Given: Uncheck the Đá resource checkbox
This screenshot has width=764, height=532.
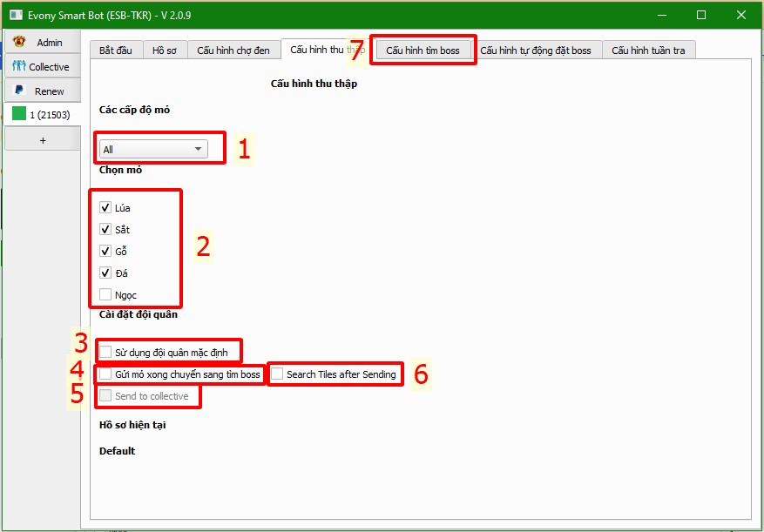Looking at the screenshot, I should 105,273.
